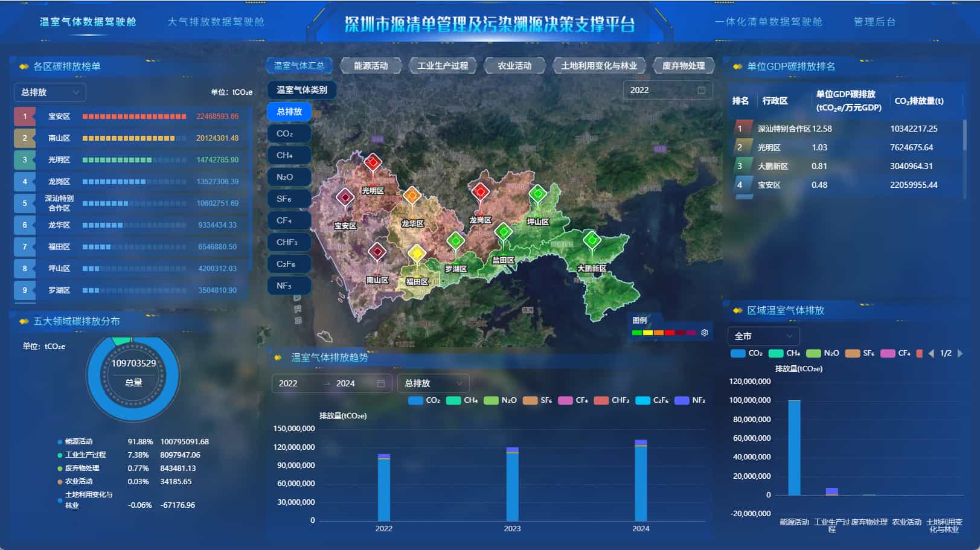
Task: Click next page arrow in 区域温室气体排放 legend
Action: 961,353
